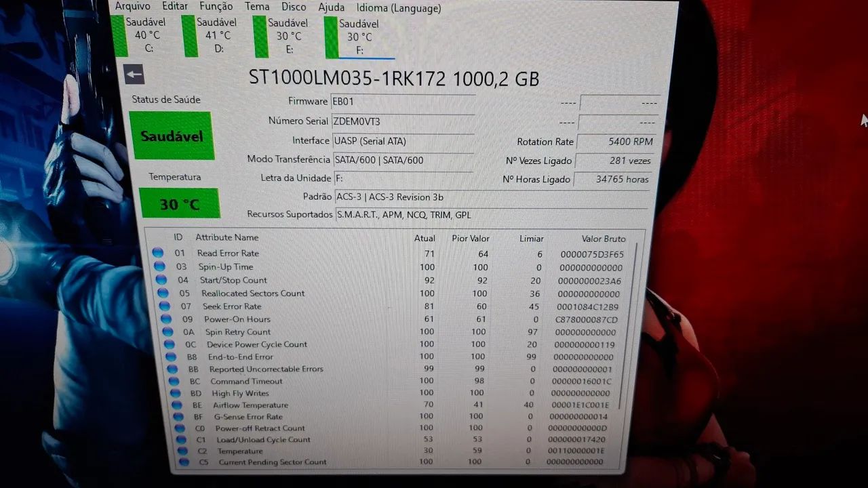Click the status icon for G-Sense Error Rate

point(178,416)
